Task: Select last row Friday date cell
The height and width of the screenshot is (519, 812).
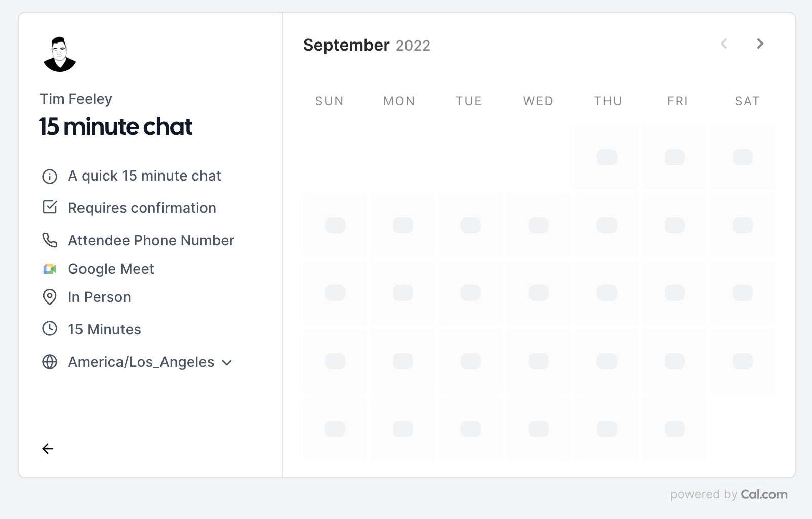Action: pyautogui.click(x=674, y=429)
